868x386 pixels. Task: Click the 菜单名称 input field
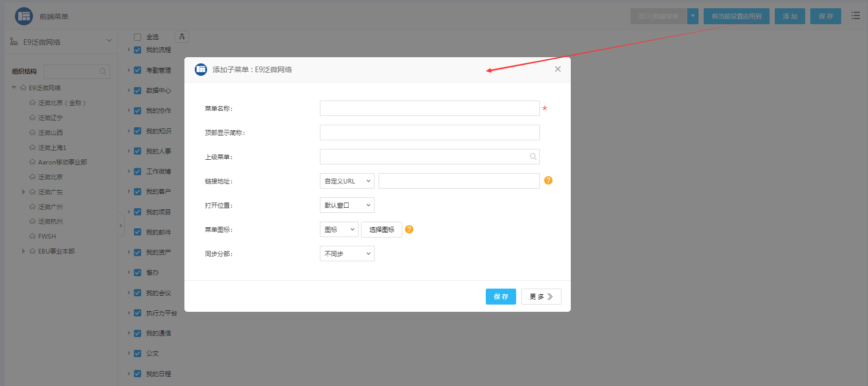click(x=429, y=108)
